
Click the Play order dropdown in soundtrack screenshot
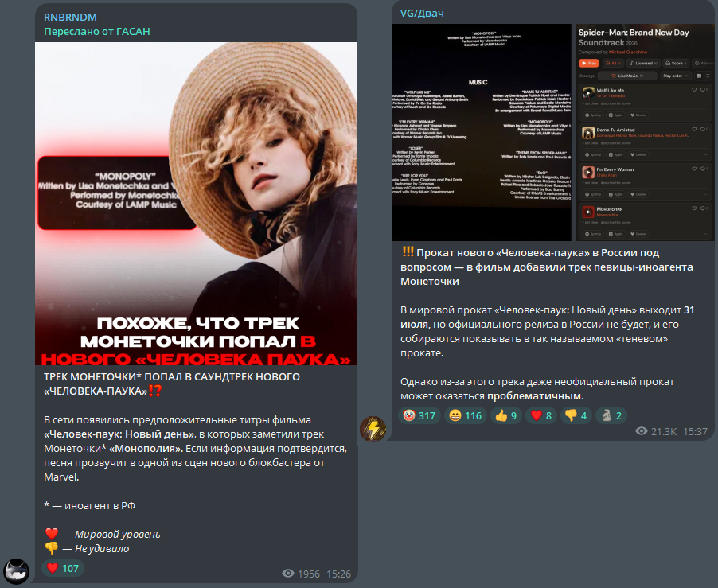[x=676, y=76]
